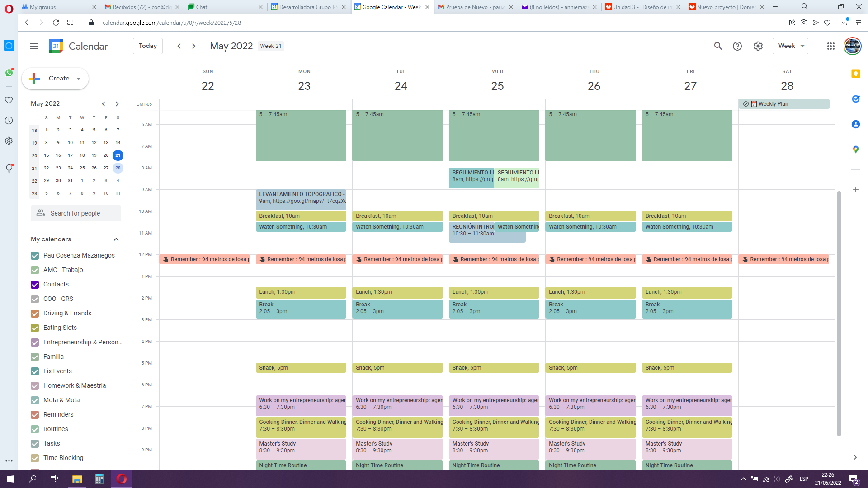Viewport: 868px width, 488px height.
Task: Select date 20 in mini calendar
Action: [106, 155]
